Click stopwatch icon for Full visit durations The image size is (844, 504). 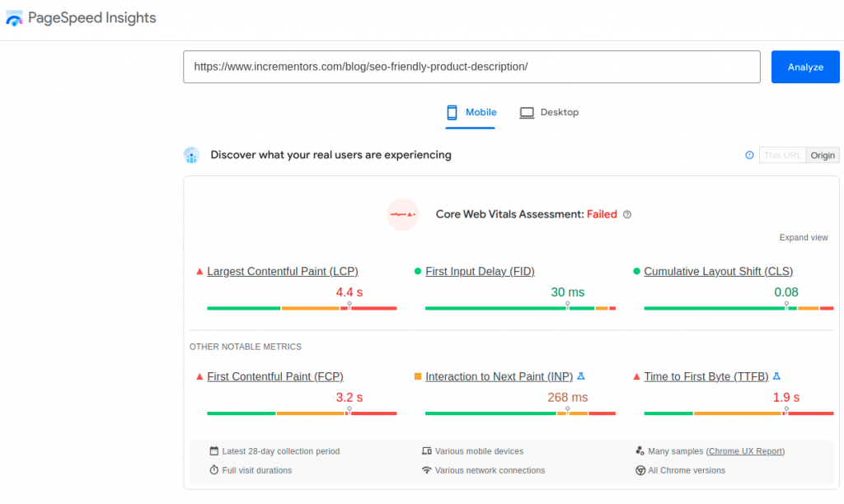[213, 469]
